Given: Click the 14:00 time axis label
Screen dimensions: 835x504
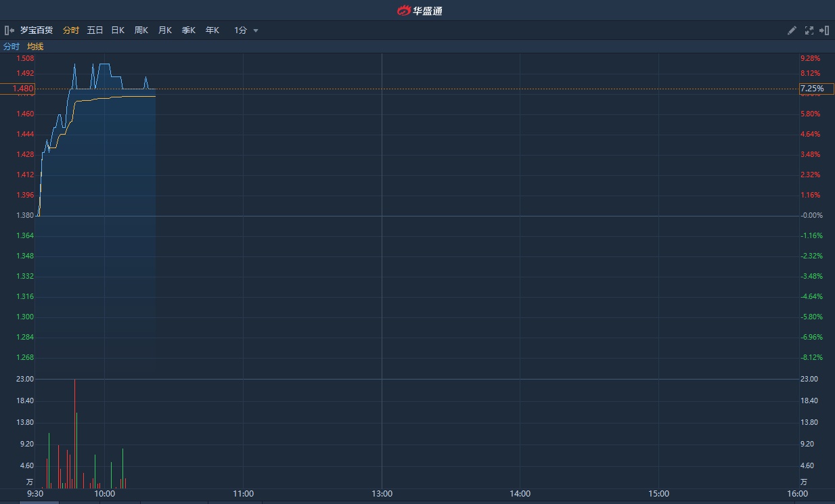Looking at the screenshot, I should click(520, 494).
